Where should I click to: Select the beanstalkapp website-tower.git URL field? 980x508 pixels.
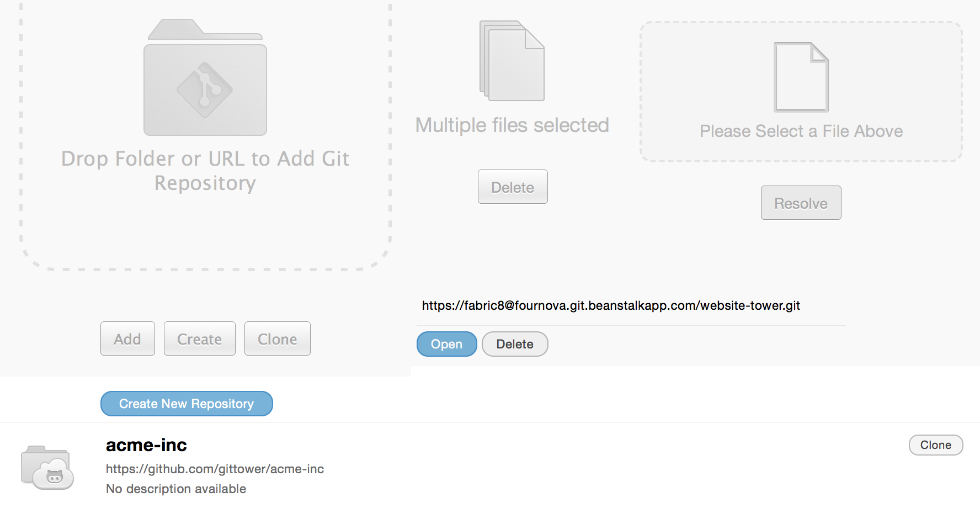[611, 305]
